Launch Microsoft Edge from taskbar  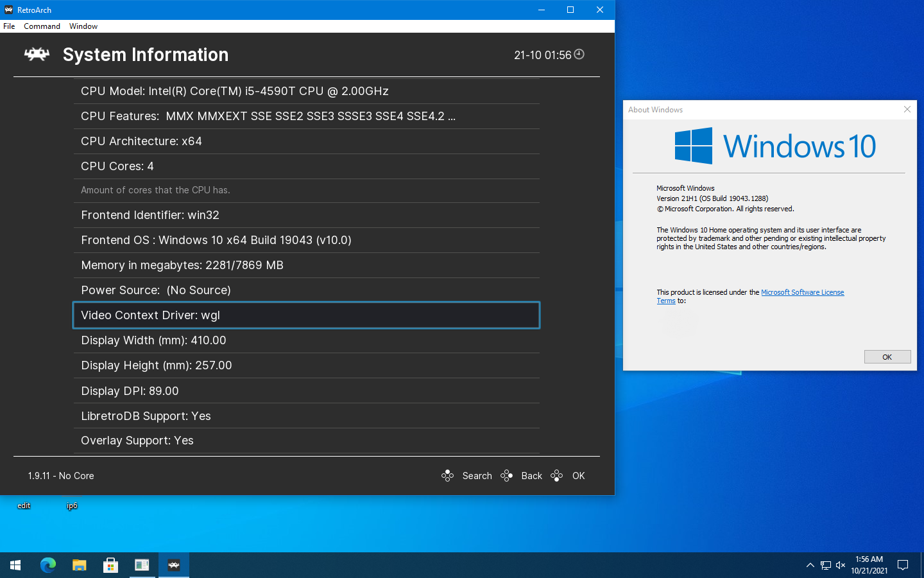click(48, 565)
